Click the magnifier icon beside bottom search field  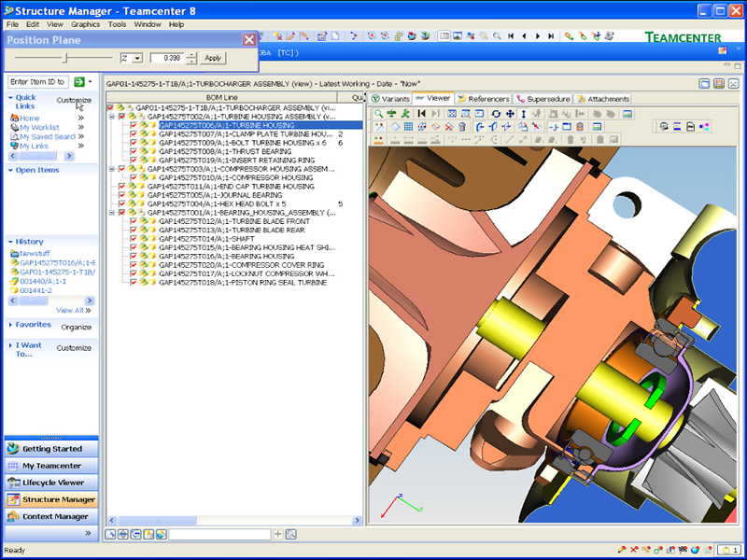click(291, 534)
